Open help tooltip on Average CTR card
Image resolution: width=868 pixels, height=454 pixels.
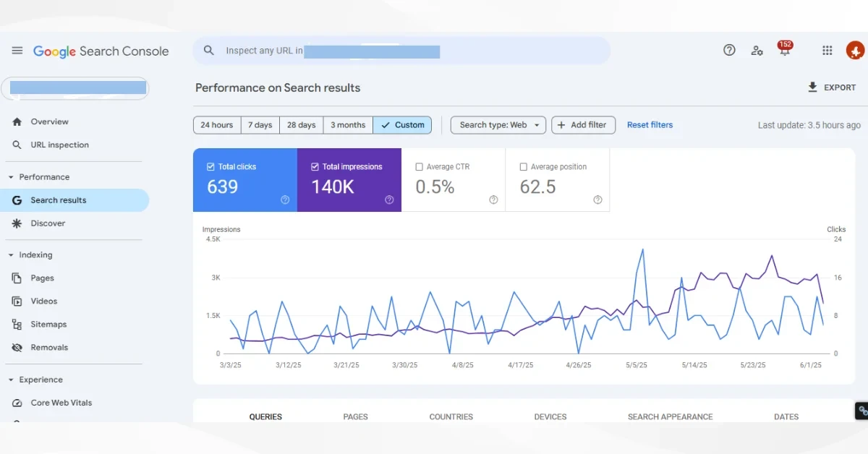coord(493,200)
